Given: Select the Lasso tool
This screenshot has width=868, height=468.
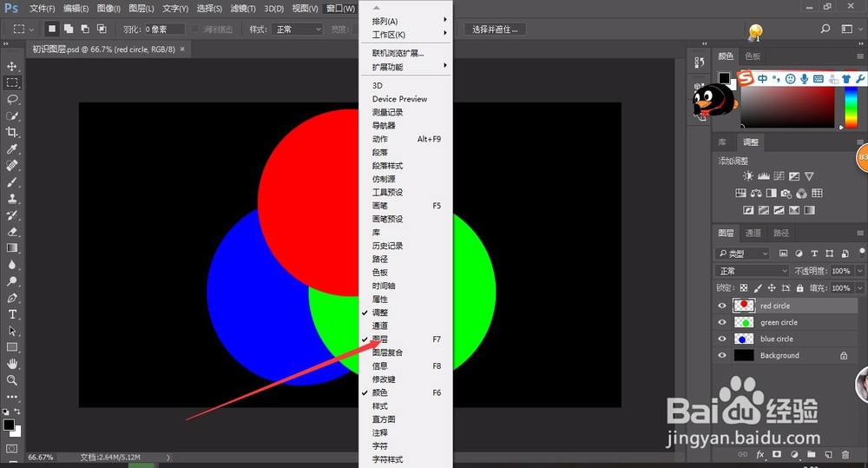Looking at the screenshot, I should click(11, 99).
